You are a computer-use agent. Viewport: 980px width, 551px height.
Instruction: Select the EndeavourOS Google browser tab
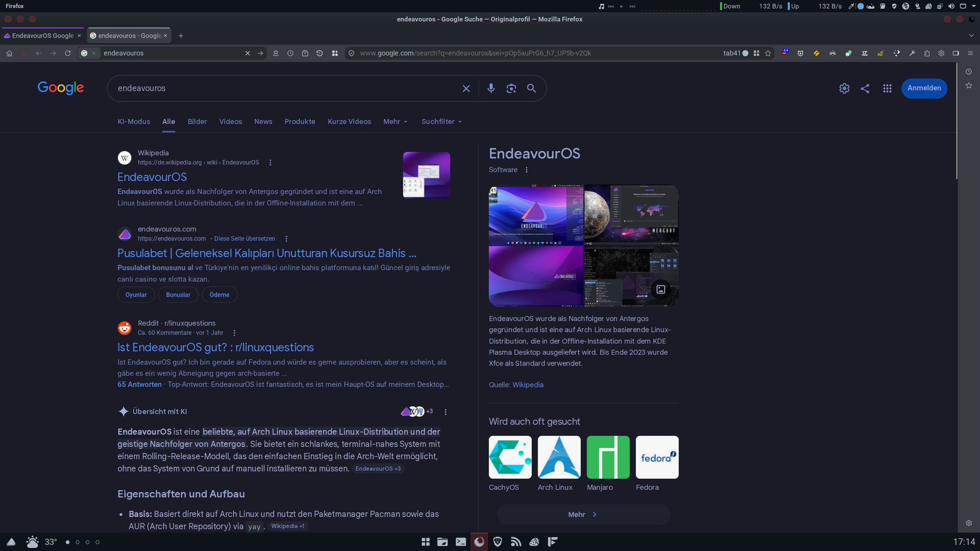(x=42, y=36)
